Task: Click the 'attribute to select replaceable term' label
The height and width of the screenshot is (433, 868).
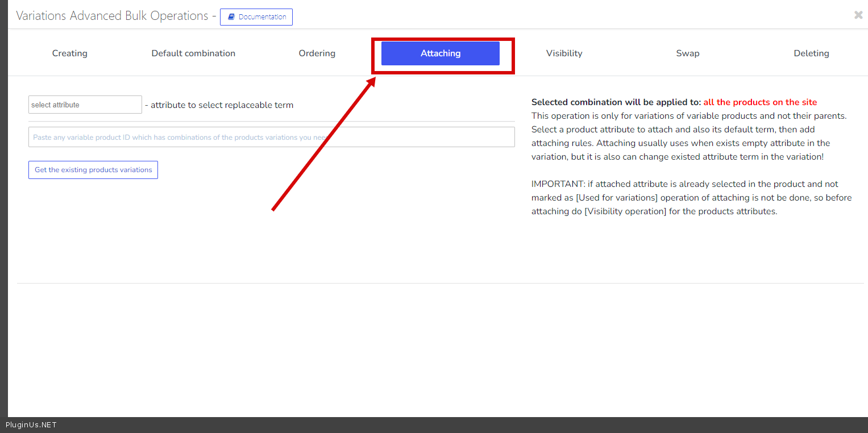Action: (222, 105)
